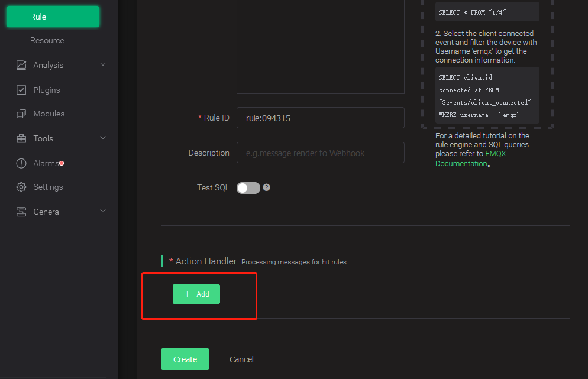
Task: Click inside the Description input field
Action: click(320, 153)
